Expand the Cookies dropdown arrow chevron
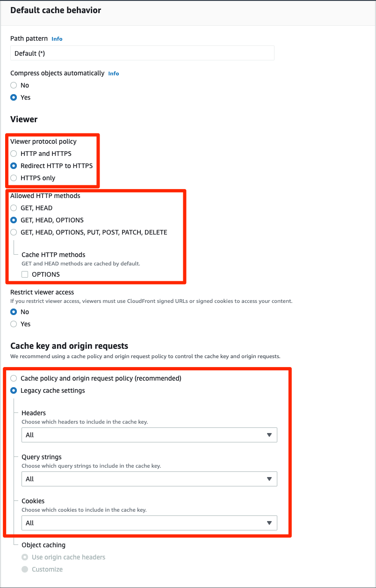This screenshot has height=588, width=376. (x=270, y=523)
